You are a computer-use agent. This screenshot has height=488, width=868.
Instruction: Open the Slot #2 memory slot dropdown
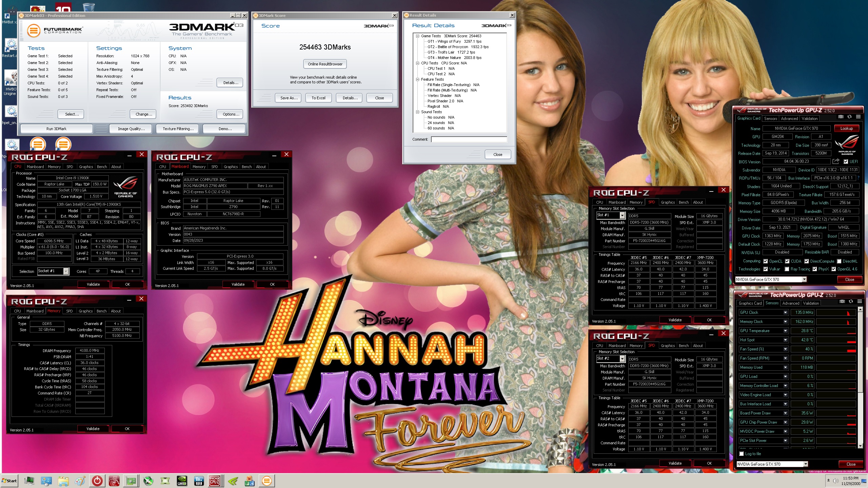tap(622, 359)
